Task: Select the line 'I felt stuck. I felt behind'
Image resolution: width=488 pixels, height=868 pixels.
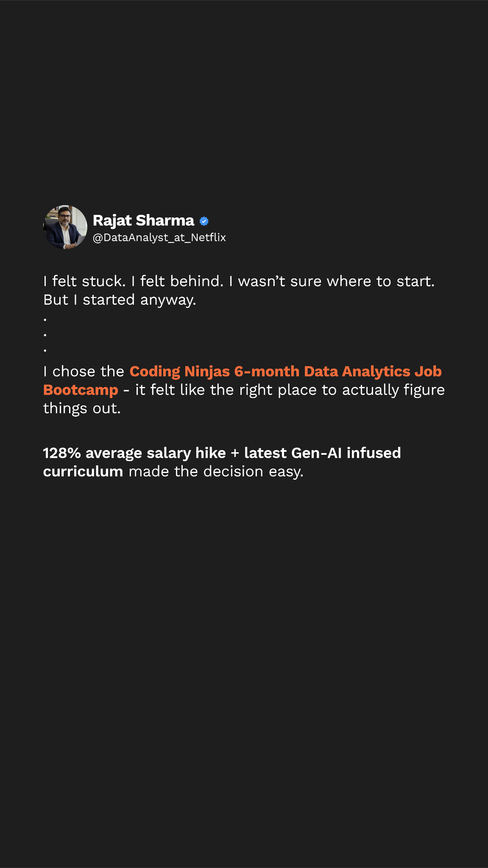Action: 133,281
